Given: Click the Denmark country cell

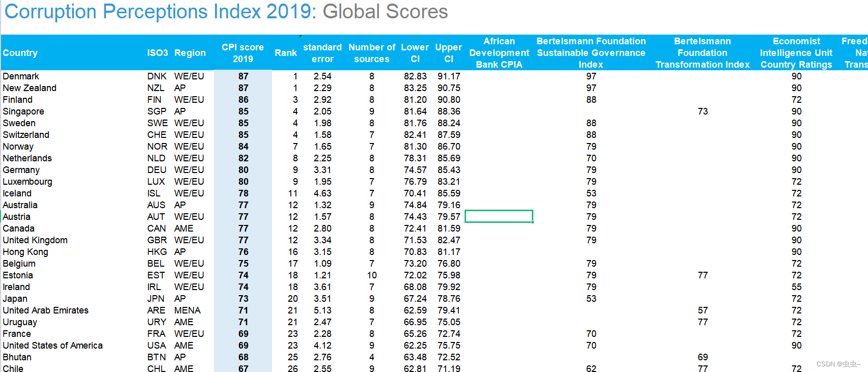Looking at the screenshot, I should (x=21, y=76).
